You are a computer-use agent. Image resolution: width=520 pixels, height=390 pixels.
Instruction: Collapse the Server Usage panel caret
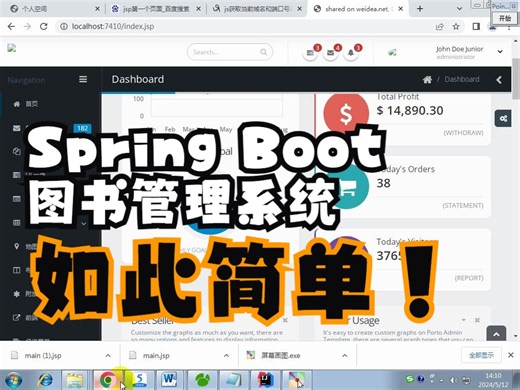pyautogui.click(x=464, y=320)
